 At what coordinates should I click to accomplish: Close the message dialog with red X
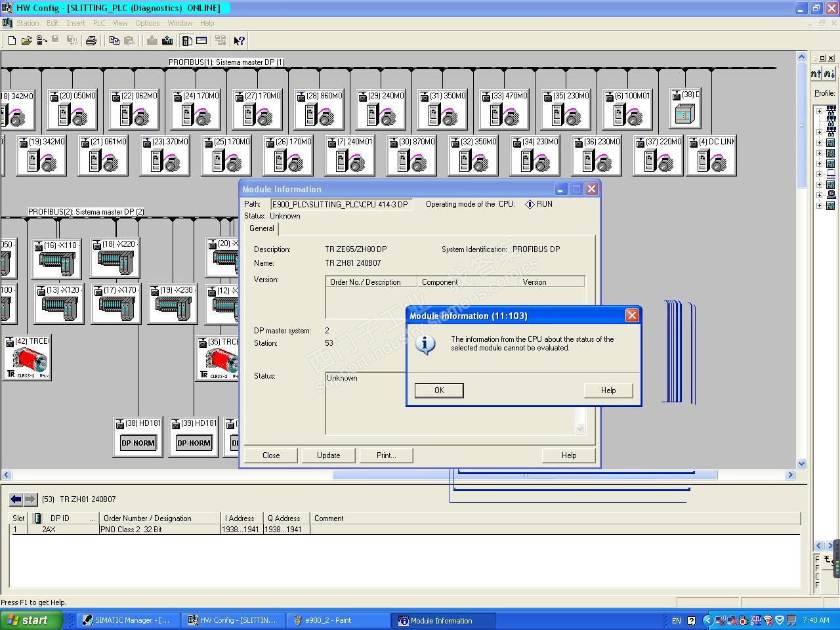[632, 316]
